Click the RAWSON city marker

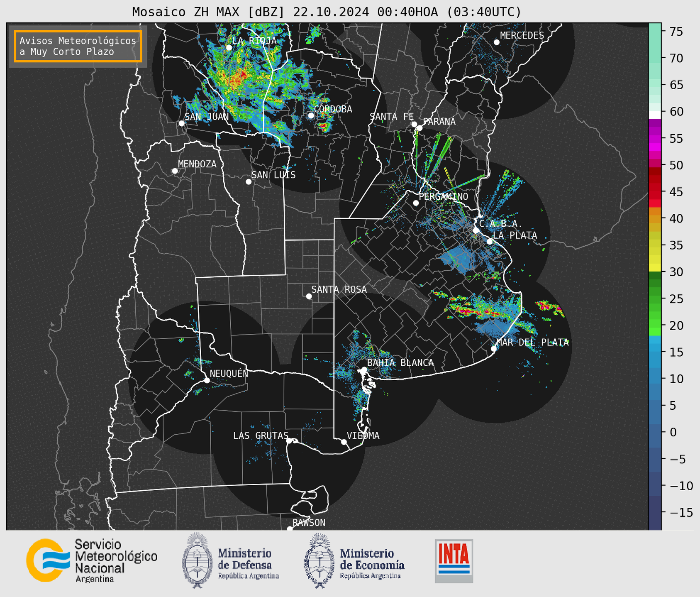point(290,528)
